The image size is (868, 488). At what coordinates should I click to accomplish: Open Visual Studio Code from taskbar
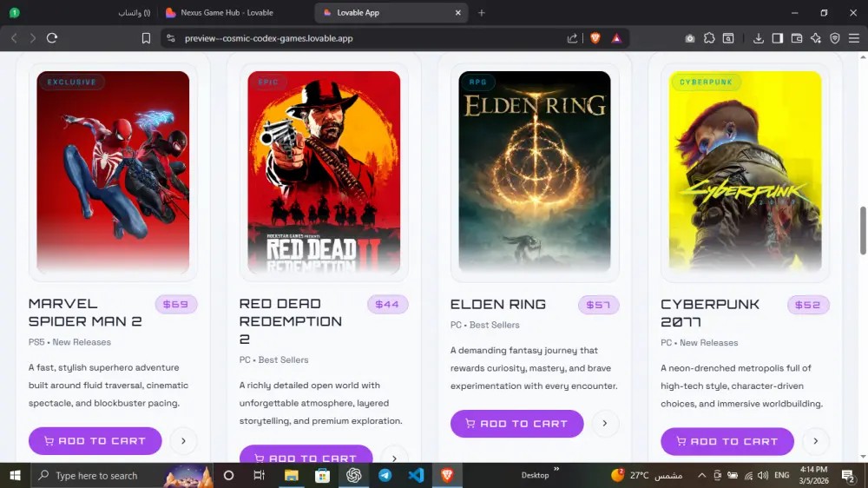point(416,475)
